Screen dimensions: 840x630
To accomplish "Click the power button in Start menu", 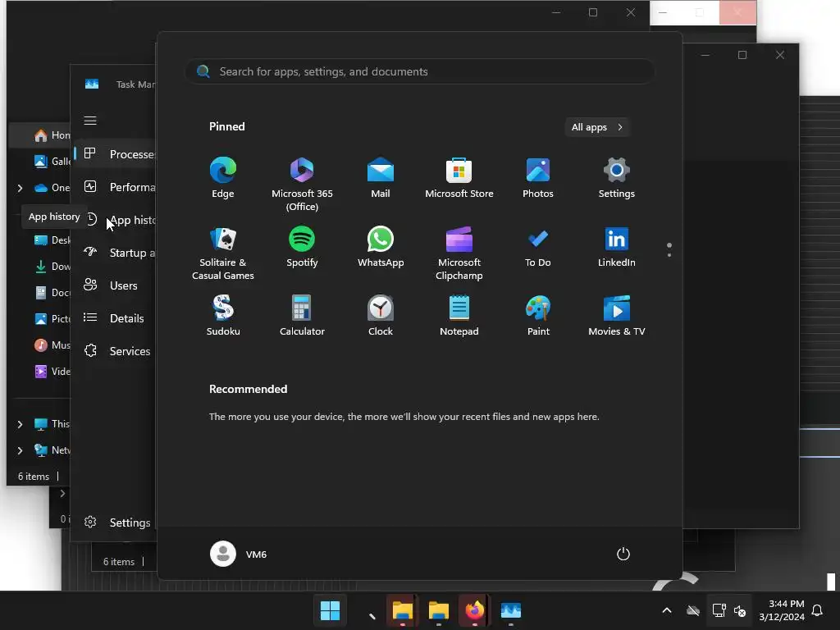I will pyautogui.click(x=623, y=554).
